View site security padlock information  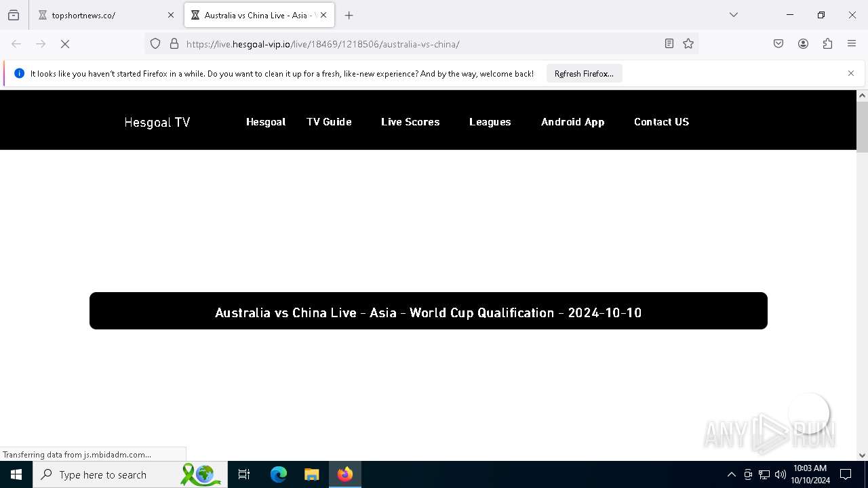tap(174, 44)
